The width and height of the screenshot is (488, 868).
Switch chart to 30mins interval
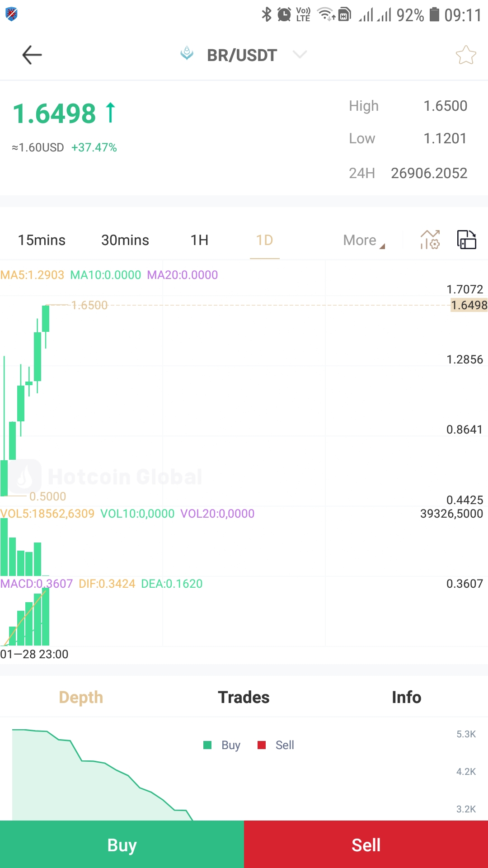point(125,240)
